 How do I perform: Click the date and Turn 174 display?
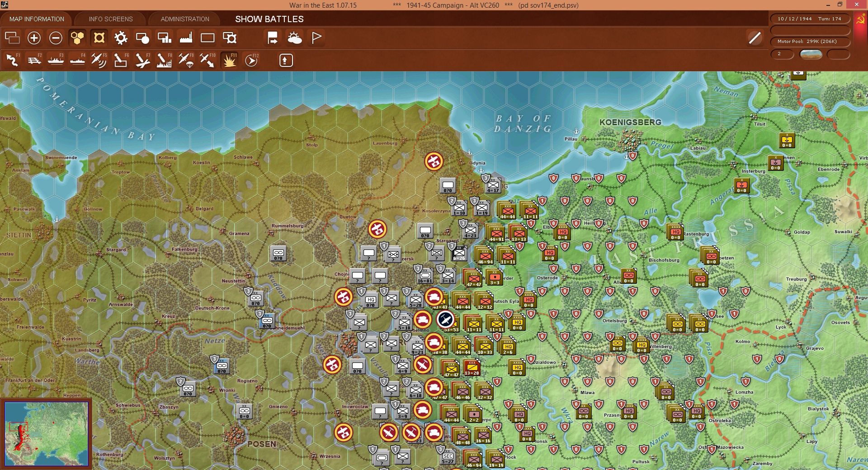coord(810,19)
